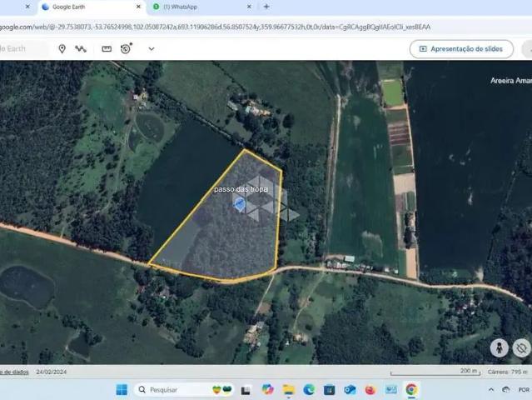Open Chrome from the taskbar
The image size is (532, 400).
click(x=411, y=389)
